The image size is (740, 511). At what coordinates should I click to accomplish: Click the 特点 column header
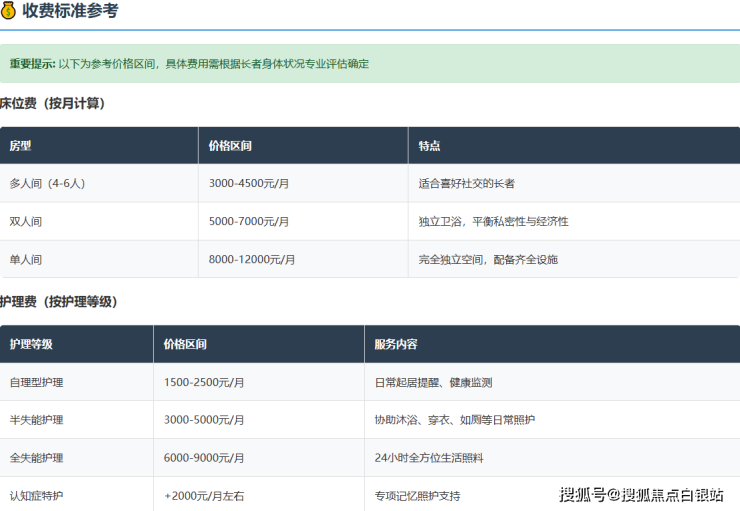574,145
